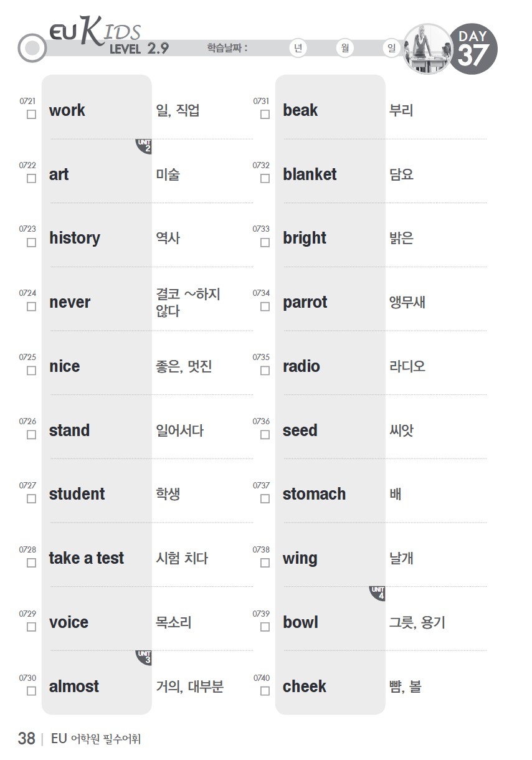Image resolution: width=532 pixels, height=760 pixels.
Task: Select the word almost
Action: 74,686
